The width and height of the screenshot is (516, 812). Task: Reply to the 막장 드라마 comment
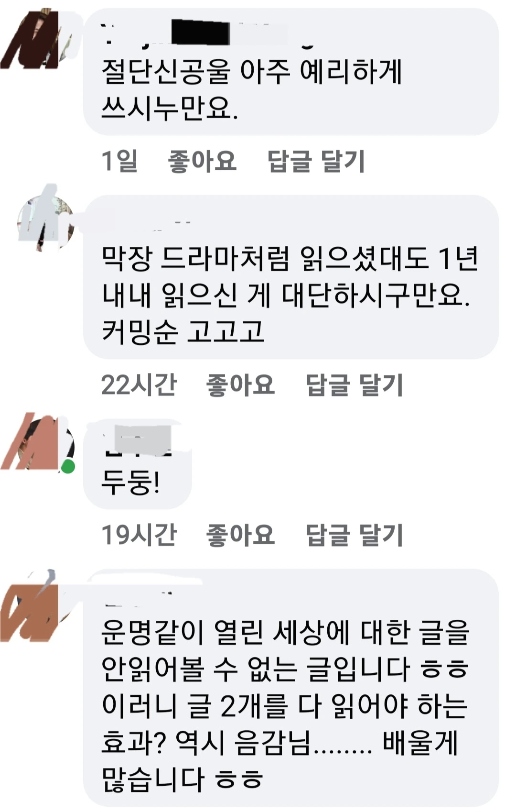pyautogui.click(x=354, y=385)
